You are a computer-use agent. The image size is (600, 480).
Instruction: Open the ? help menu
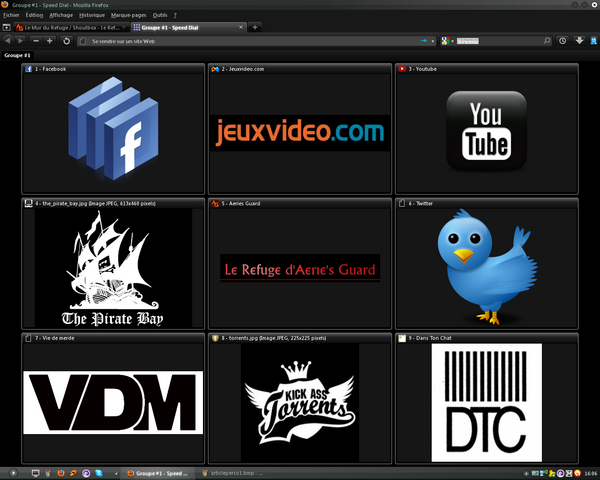pos(175,15)
